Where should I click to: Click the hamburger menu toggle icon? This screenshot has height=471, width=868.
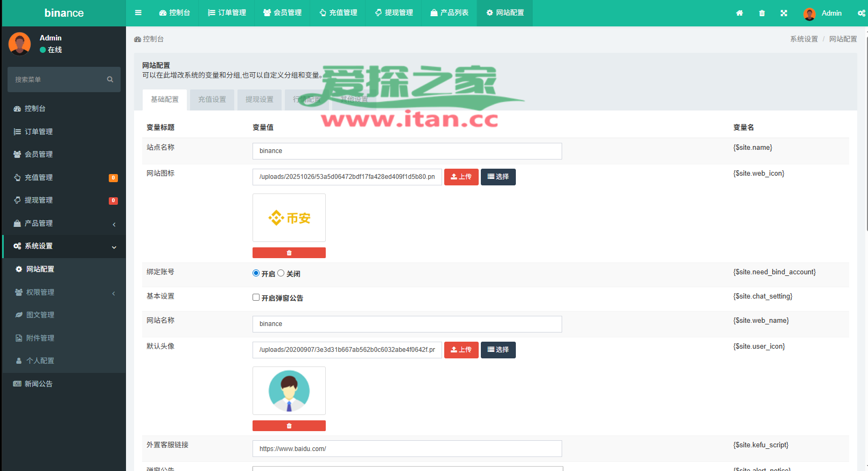pos(138,13)
